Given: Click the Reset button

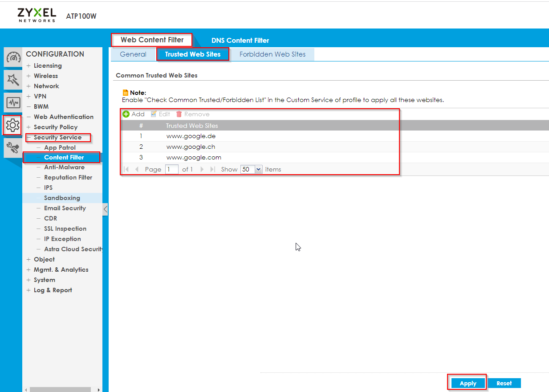Looking at the screenshot, I should point(504,383).
